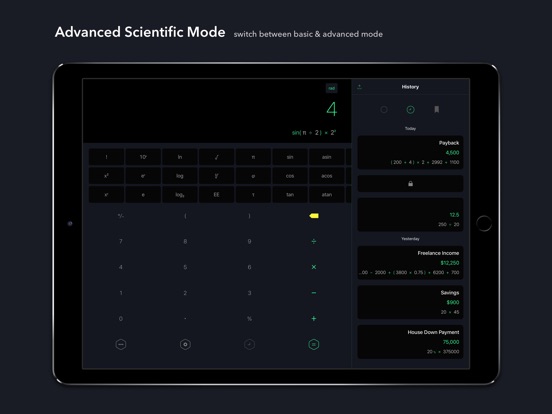Tap the yellow backspace delete icon
The height and width of the screenshot is (414, 552).
[x=314, y=216]
